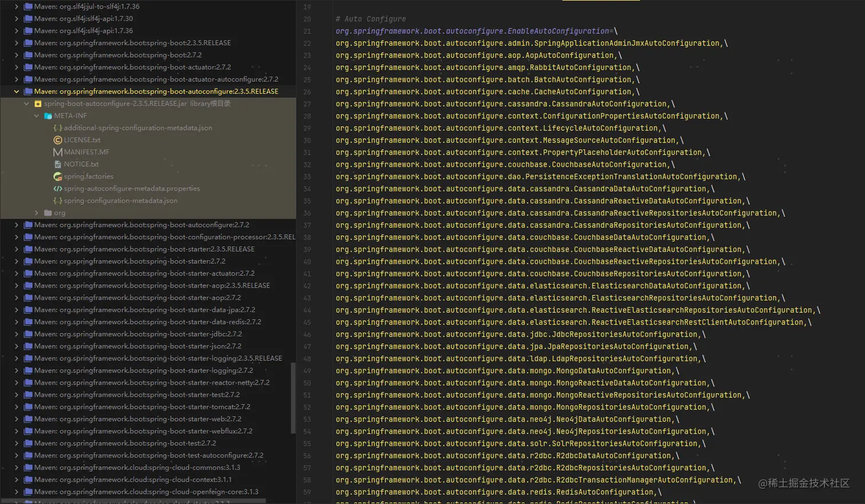The image size is (865, 504).
Task: Click the MongoDataAutoConfiguration line
Action: (507, 371)
